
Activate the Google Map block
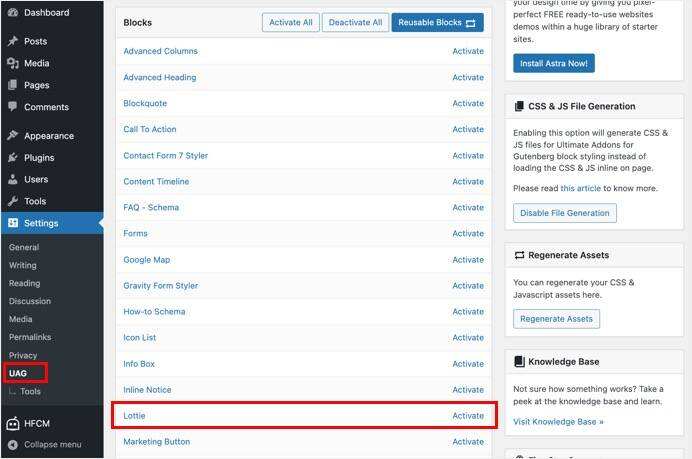pyautogui.click(x=468, y=260)
